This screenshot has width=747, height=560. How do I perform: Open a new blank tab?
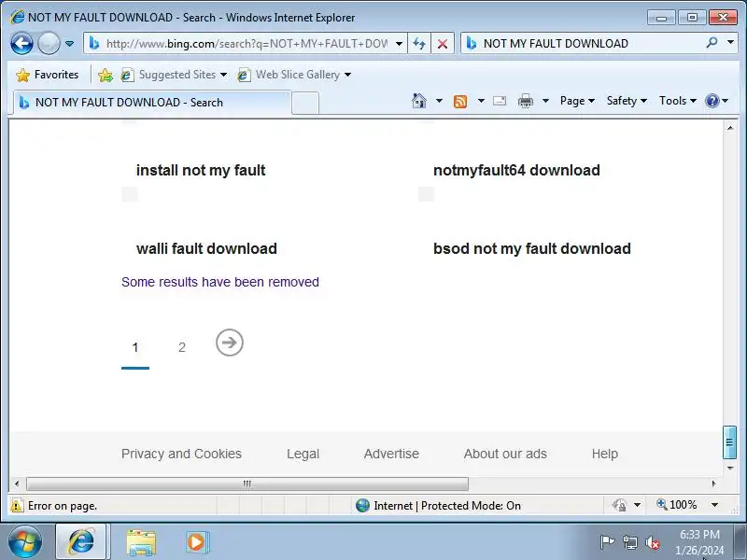305,103
